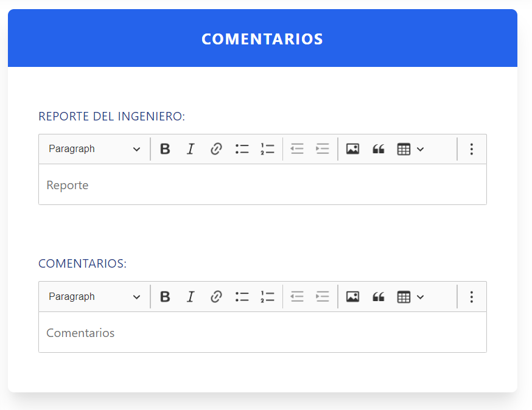Insert a link in the Reporte editor

(216, 149)
